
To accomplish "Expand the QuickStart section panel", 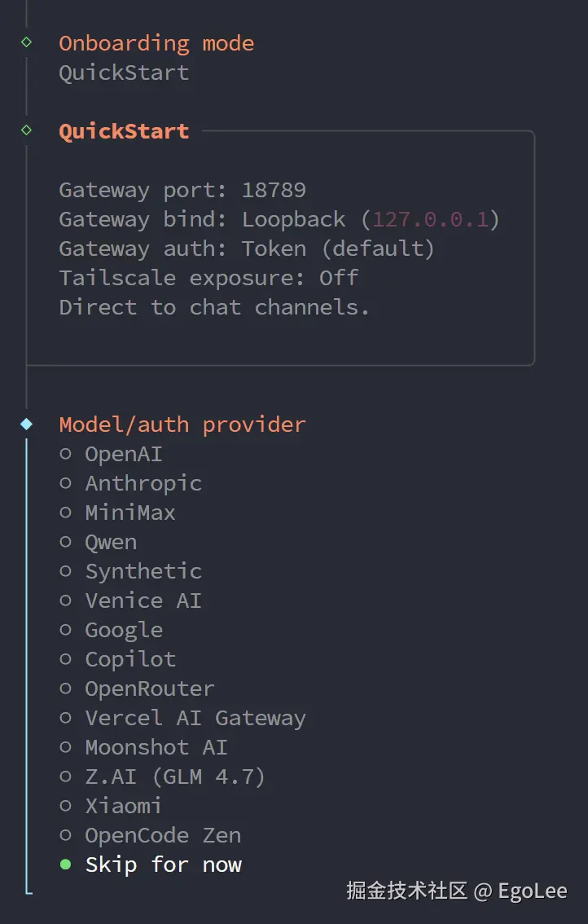I will tap(124, 130).
